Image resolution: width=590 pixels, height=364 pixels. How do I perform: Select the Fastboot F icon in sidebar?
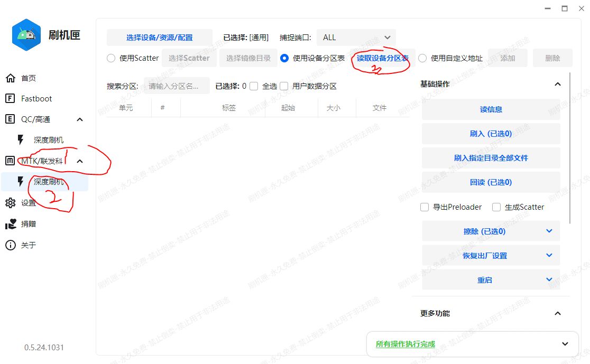pos(10,99)
